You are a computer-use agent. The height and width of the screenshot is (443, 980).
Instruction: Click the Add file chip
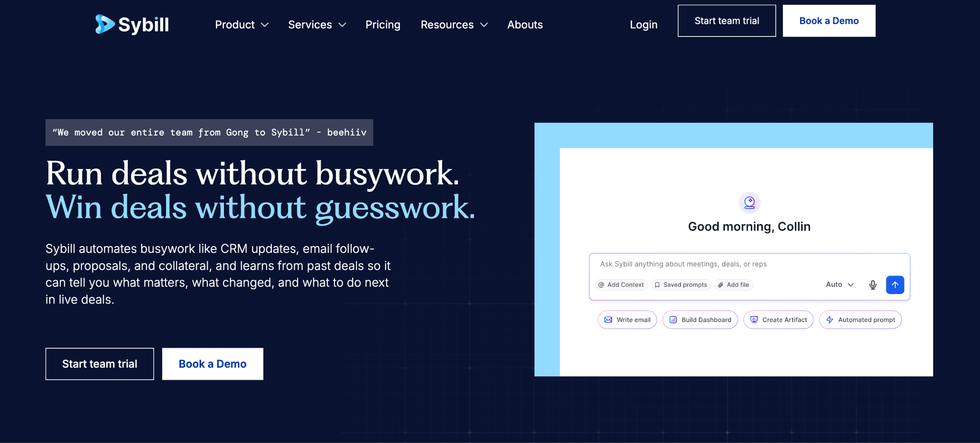pyautogui.click(x=734, y=285)
